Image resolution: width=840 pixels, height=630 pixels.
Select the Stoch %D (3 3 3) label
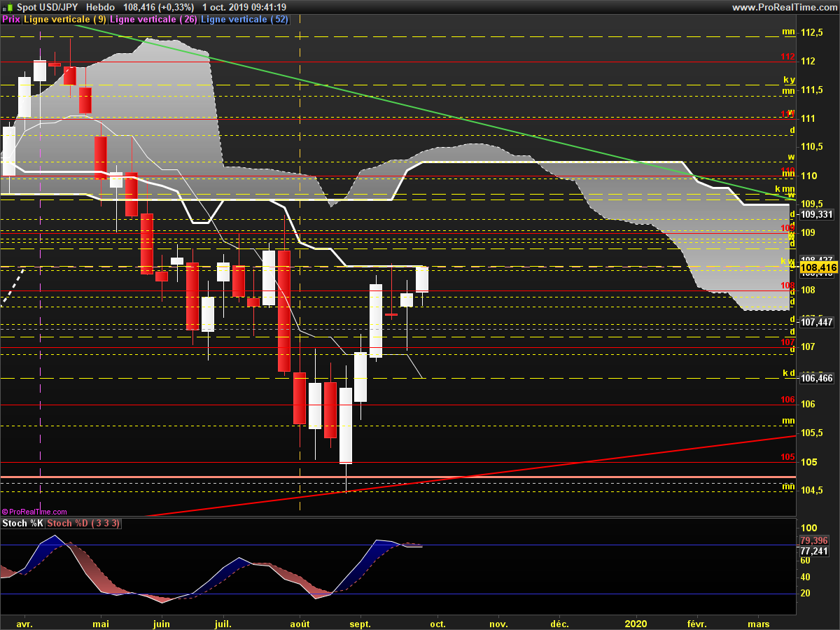[x=83, y=524]
